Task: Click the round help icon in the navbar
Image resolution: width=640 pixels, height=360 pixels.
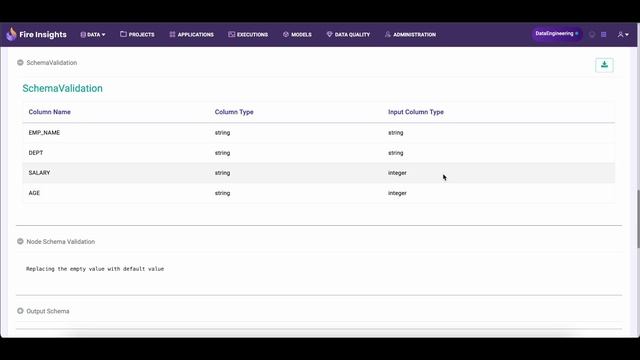Action: coord(592,35)
